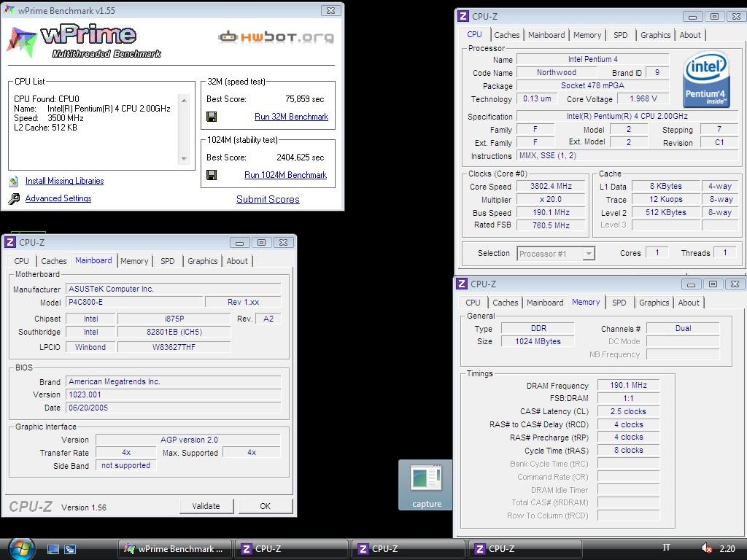Click the W83627THF LPCIO field
The image size is (747, 560).
[x=174, y=347]
